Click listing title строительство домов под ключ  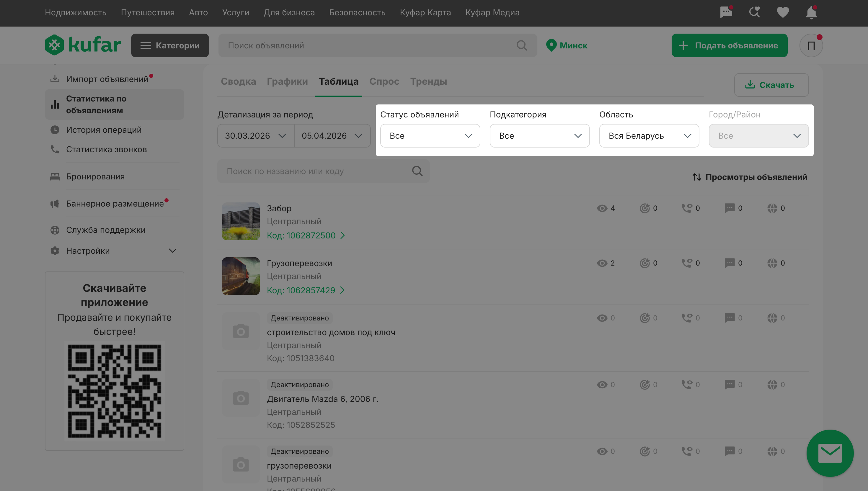tap(331, 333)
